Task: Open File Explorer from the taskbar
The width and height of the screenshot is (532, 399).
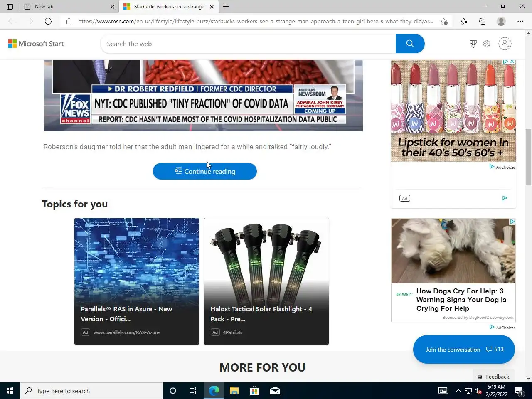Action: tap(234, 391)
